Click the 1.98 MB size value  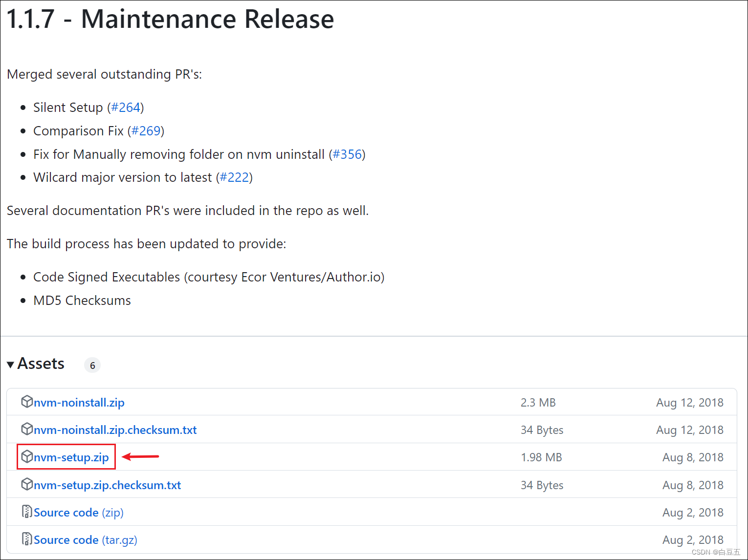tap(541, 457)
